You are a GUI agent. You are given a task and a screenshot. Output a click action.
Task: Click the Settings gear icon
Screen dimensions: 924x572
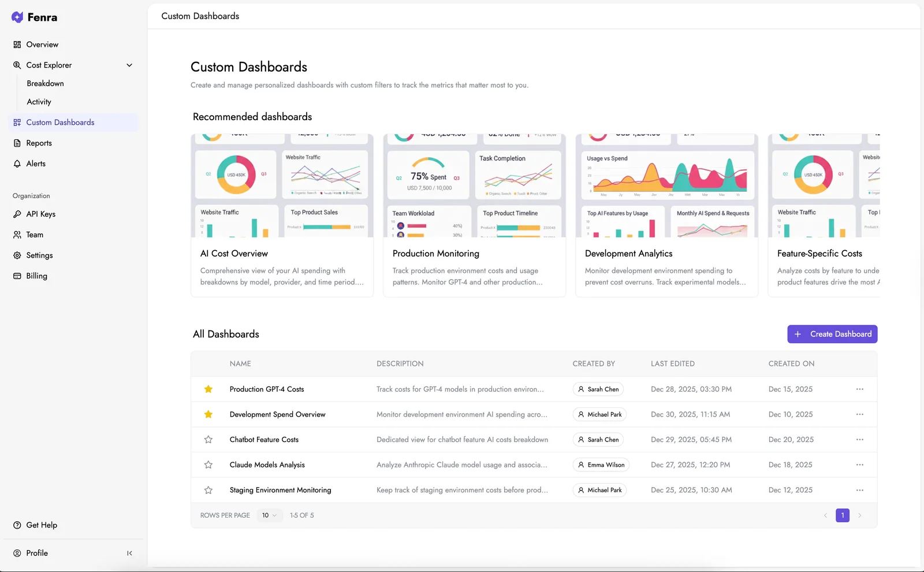pos(18,255)
